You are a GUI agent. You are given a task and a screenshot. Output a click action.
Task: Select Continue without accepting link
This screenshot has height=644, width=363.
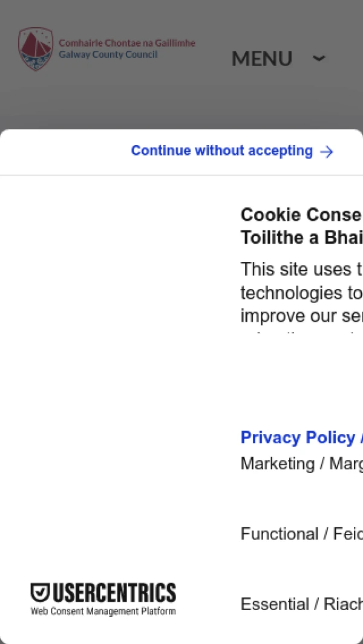coord(222,151)
